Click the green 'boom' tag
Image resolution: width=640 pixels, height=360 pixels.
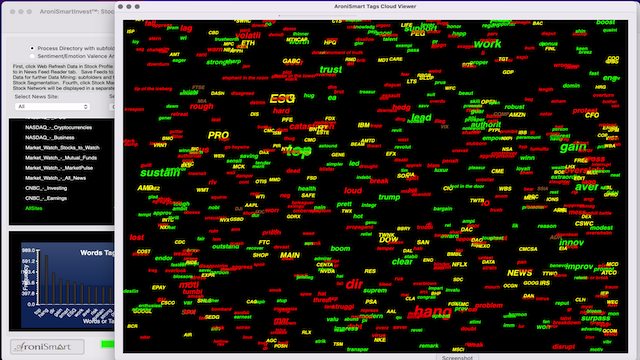pyautogui.click(x=340, y=248)
